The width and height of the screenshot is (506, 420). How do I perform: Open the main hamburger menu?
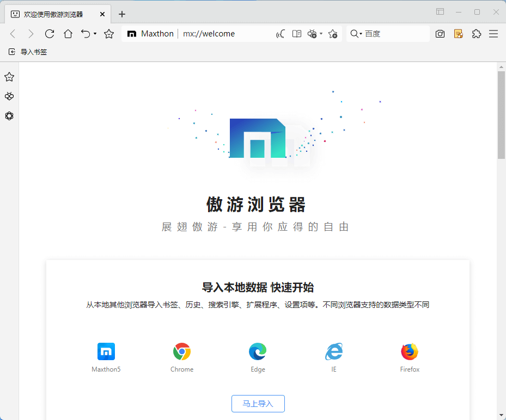click(493, 34)
